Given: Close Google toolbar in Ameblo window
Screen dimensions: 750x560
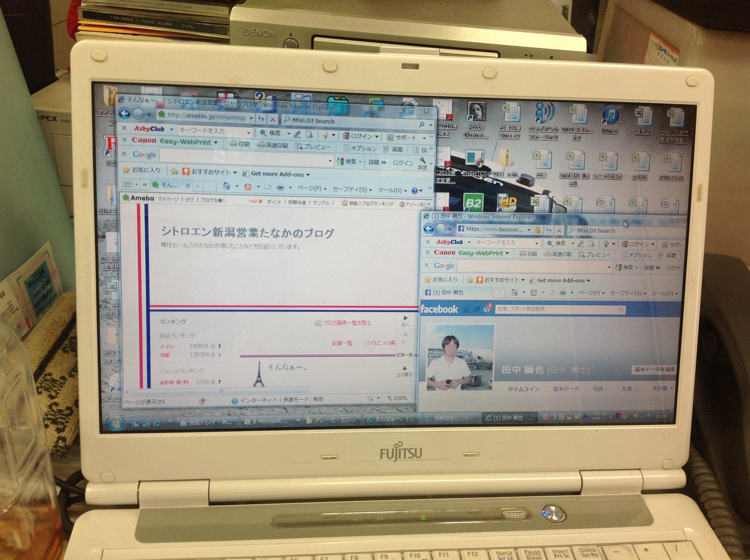Looking at the screenshot, I should click(x=124, y=154).
